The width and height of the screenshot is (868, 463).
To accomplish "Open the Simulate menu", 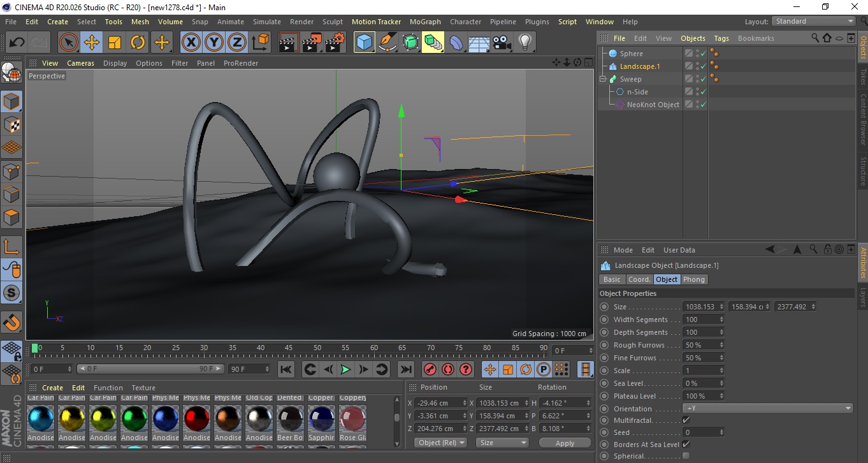I will pos(267,22).
